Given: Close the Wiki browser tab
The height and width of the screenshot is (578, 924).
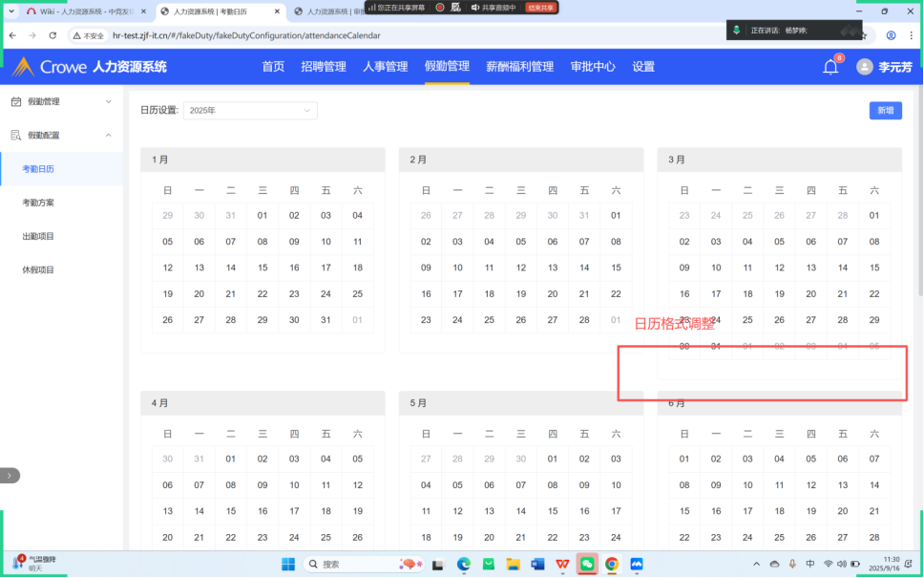Looking at the screenshot, I should 144,11.
